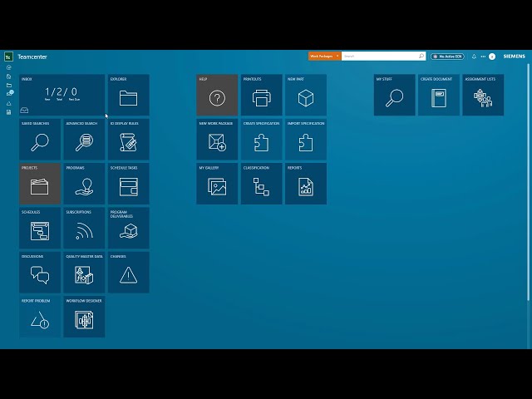Viewport: 532px width, 399px height.
Task: Open the Advanced Search tile
Action: [x=84, y=140]
